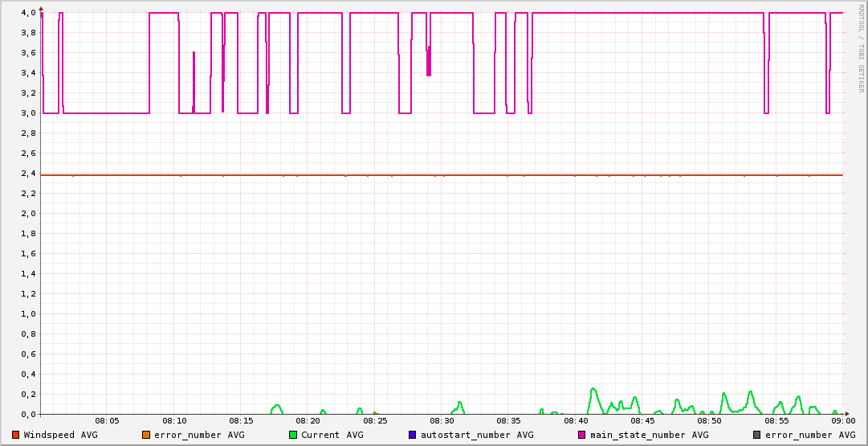Click the red Windspeed legend color swatch
The image size is (868, 446).
click(x=15, y=435)
